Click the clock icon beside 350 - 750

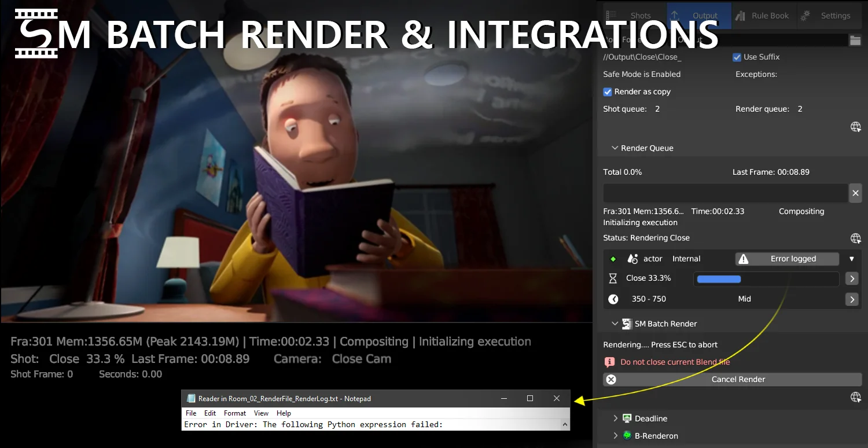[613, 299]
